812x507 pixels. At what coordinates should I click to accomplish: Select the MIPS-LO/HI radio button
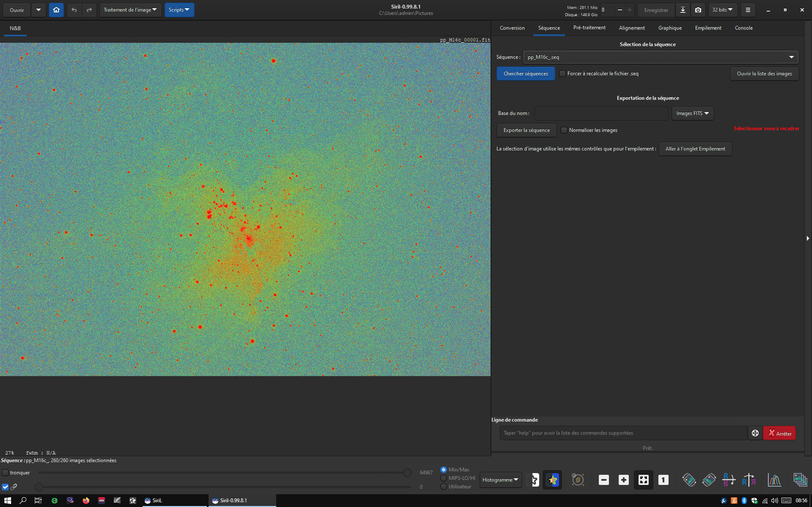tap(444, 478)
